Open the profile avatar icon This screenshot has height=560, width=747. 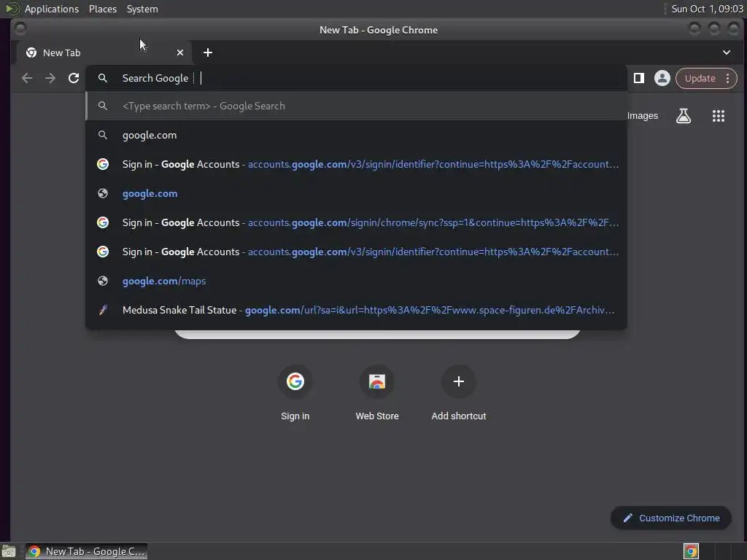pyautogui.click(x=662, y=78)
